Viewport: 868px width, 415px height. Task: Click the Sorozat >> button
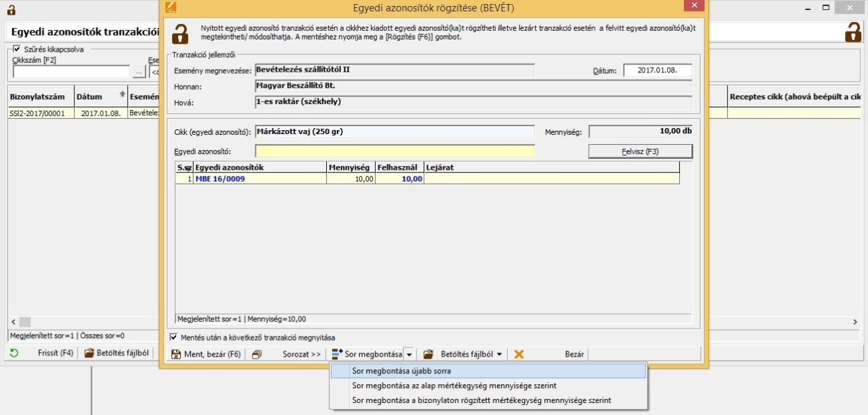tap(301, 354)
